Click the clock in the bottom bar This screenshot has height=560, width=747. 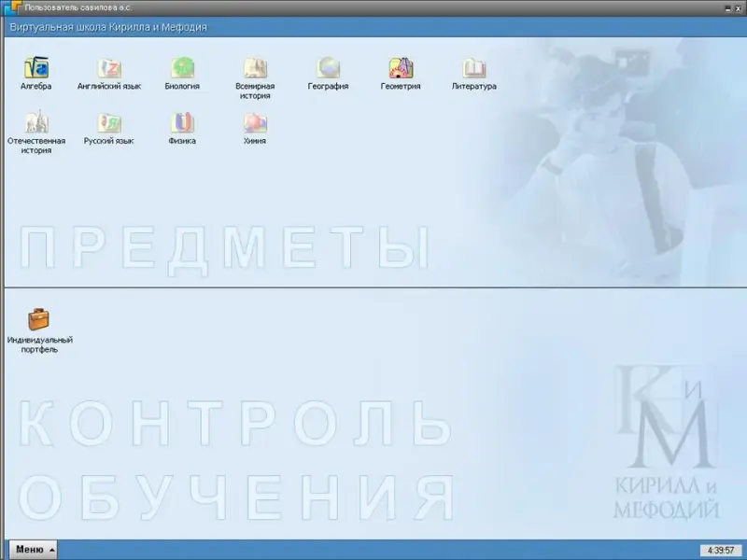pyautogui.click(x=722, y=550)
